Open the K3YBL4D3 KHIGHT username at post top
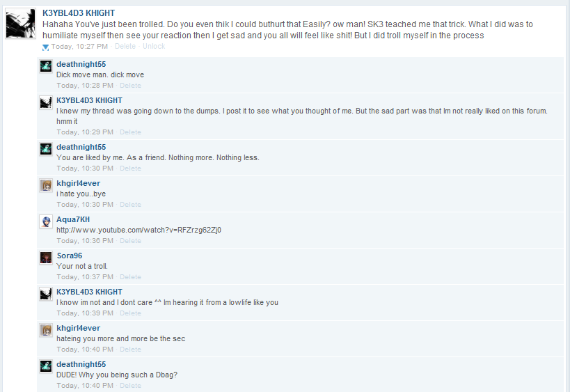 79,13
